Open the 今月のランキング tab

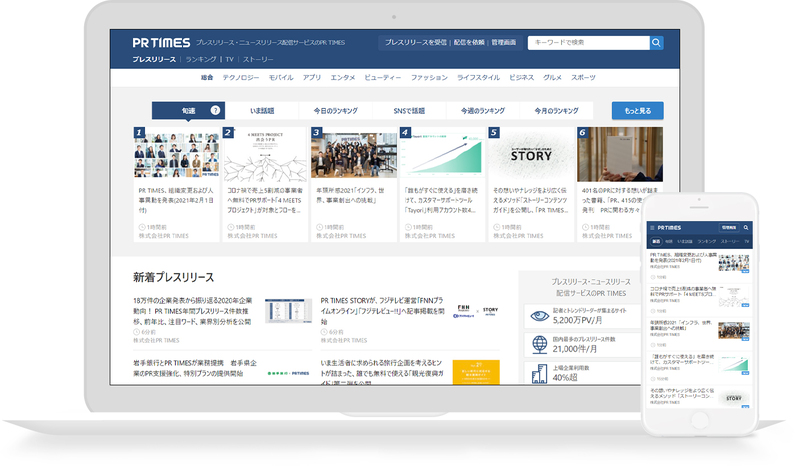(556, 111)
